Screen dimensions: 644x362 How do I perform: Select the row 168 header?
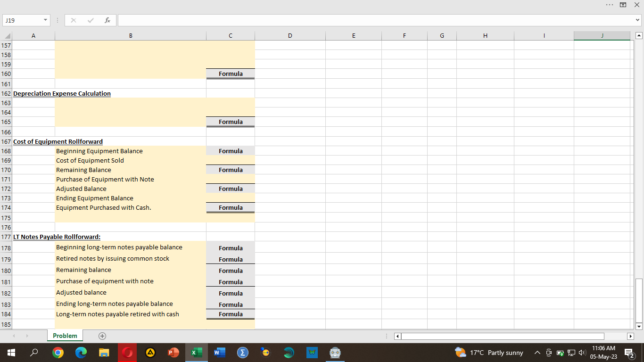(x=6, y=151)
